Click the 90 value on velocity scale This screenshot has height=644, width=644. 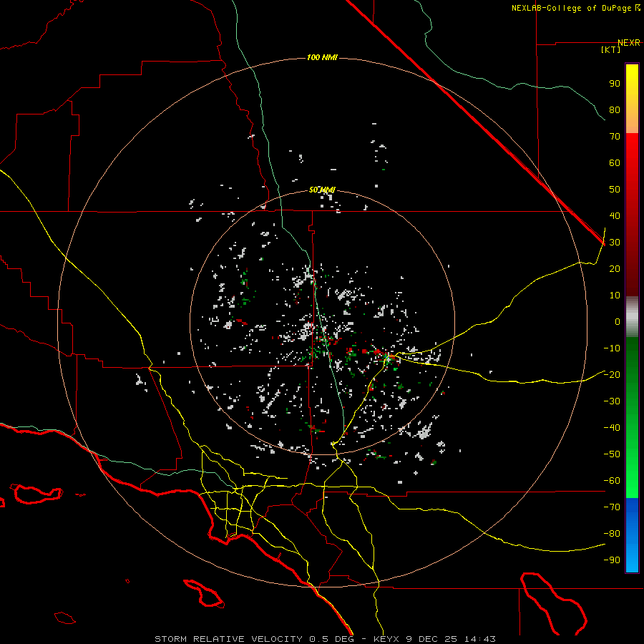tap(615, 84)
